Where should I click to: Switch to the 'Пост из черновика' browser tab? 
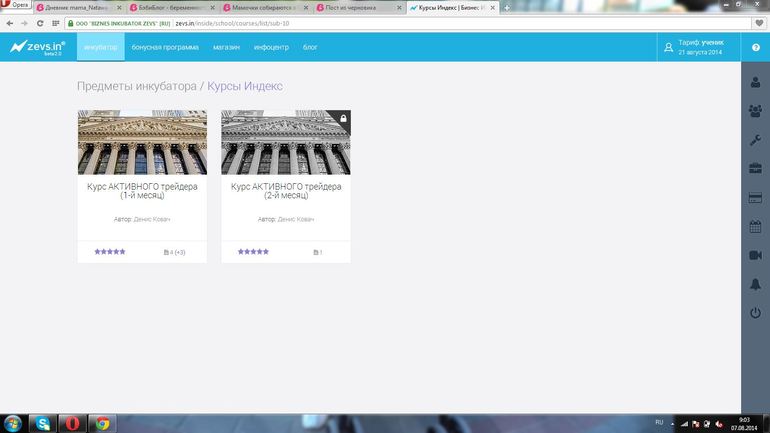tap(350, 7)
